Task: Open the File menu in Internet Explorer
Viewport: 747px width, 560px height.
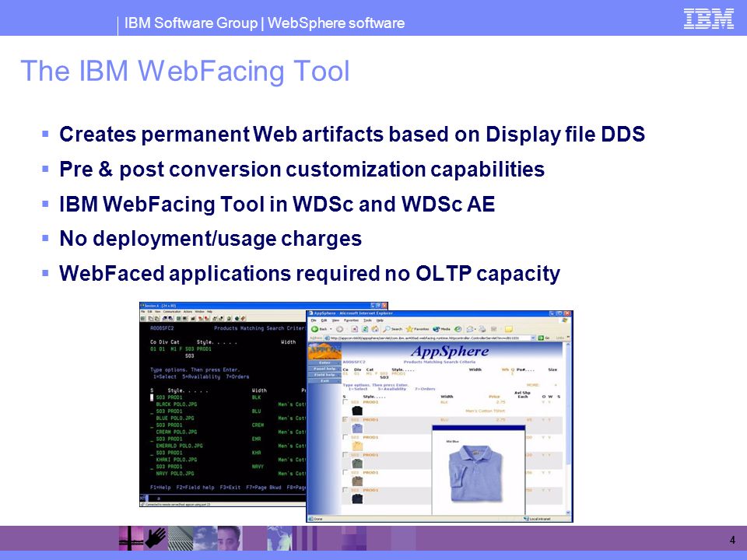Action: point(314,320)
